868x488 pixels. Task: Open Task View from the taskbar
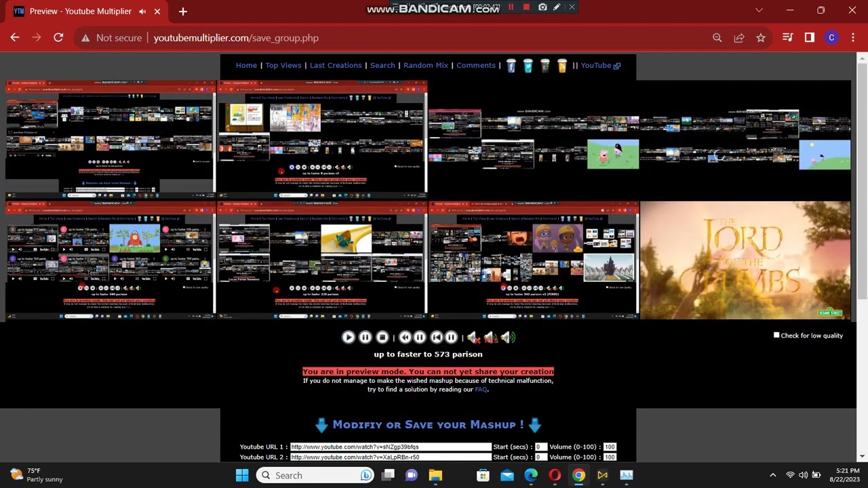388,475
